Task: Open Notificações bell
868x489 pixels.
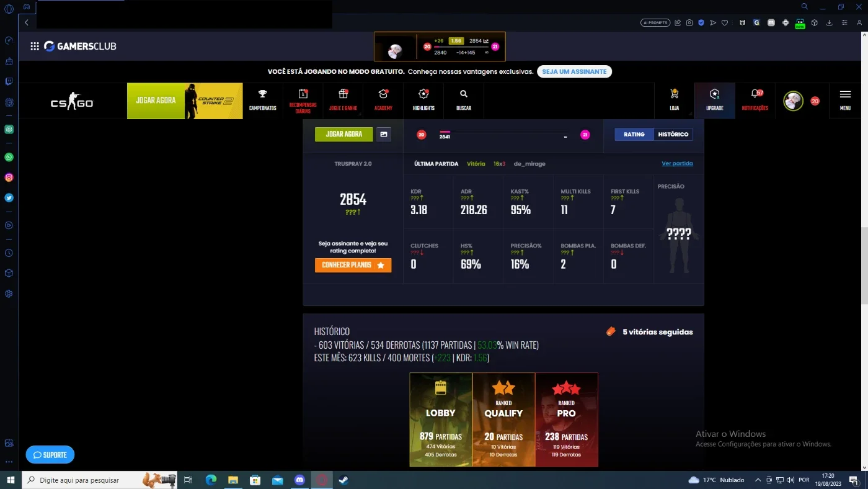Action: [x=755, y=101]
